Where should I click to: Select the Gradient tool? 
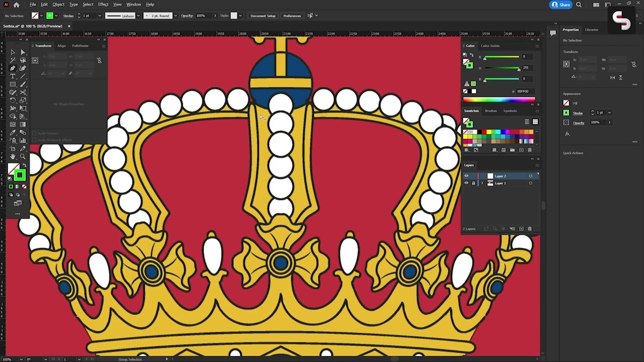[23, 125]
